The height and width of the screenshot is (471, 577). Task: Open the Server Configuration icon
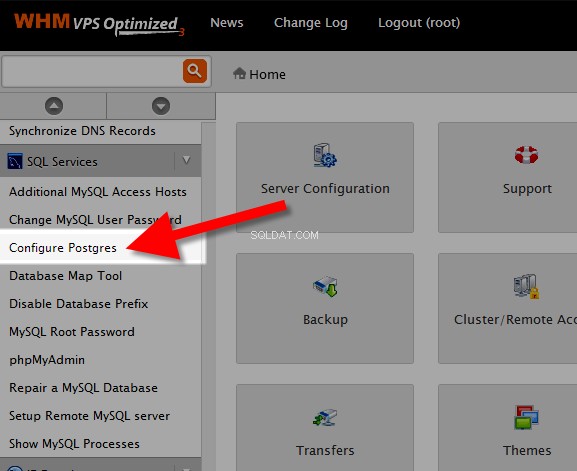coord(325,155)
